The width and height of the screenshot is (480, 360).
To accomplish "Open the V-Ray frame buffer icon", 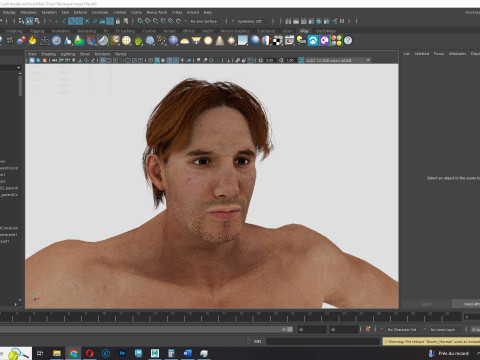I will click(x=289, y=41).
